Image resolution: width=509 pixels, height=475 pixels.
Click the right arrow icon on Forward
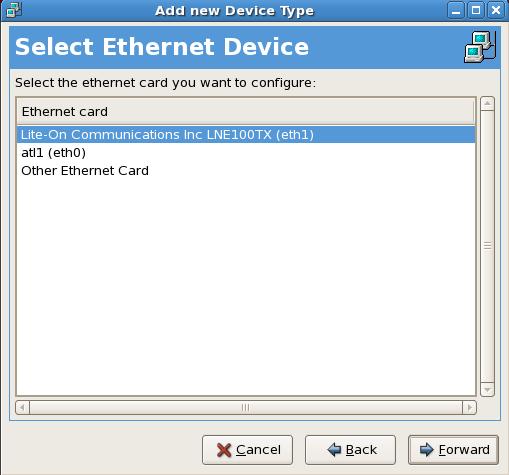[x=426, y=450]
